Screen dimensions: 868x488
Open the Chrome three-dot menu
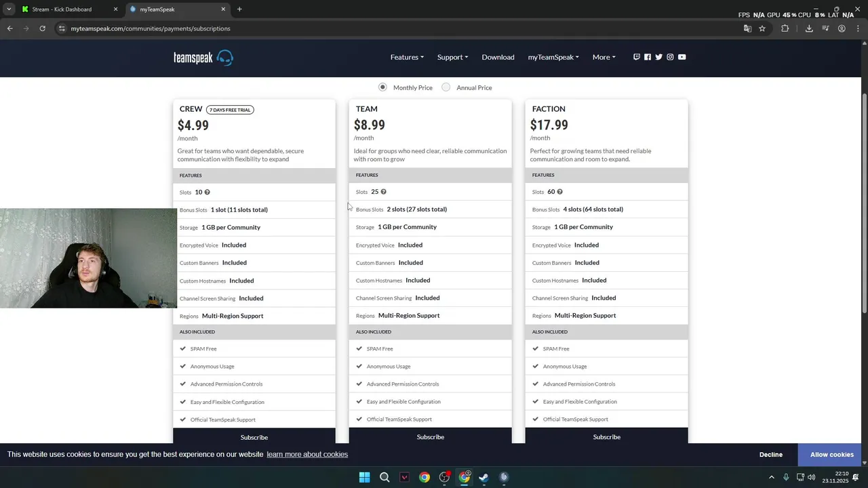pyautogui.click(x=858, y=28)
